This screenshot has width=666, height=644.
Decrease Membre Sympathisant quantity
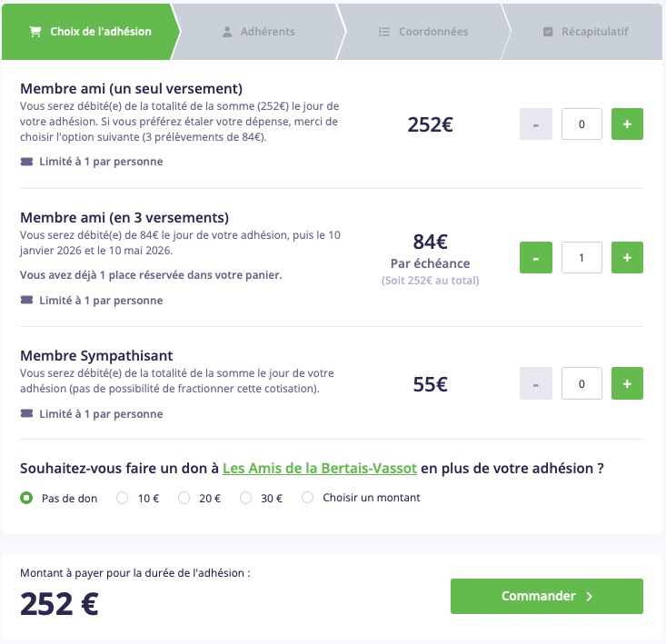[x=535, y=383]
